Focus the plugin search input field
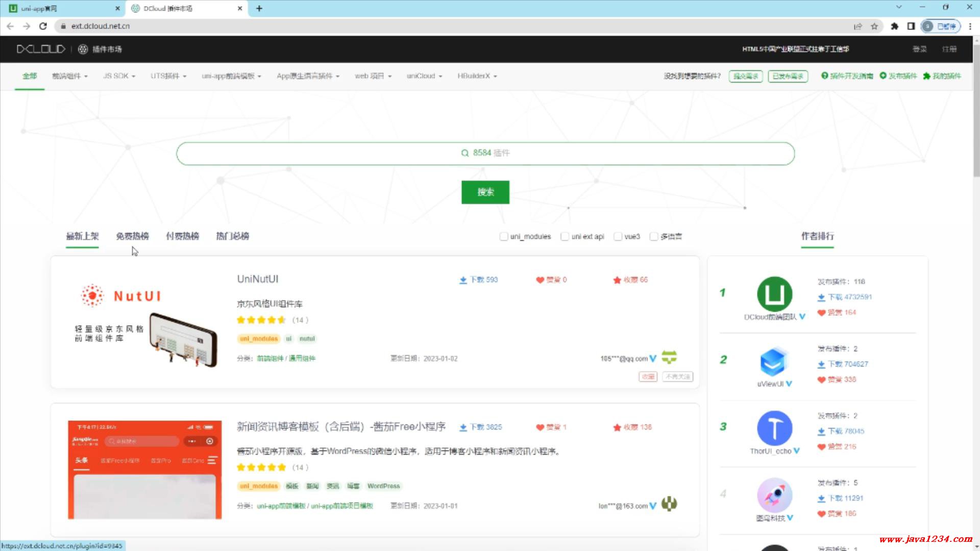 coord(485,153)
